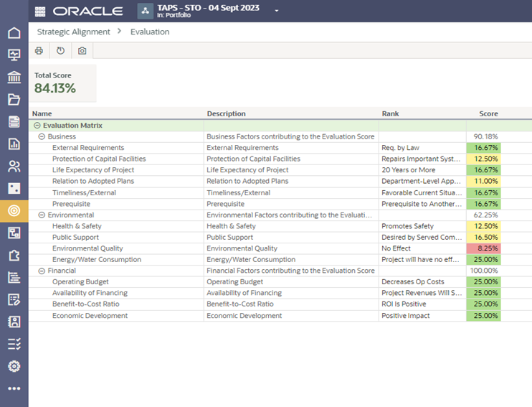Click the Rank column header
The height and width of the screenshot is (407, 532).
[390, 113]
